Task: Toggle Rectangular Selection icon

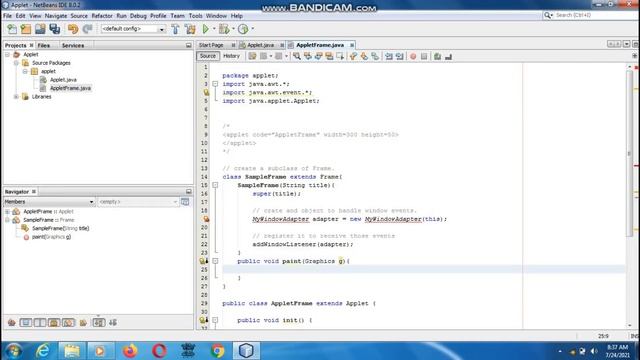Action: pyautogui.click(x=340, y=56)
